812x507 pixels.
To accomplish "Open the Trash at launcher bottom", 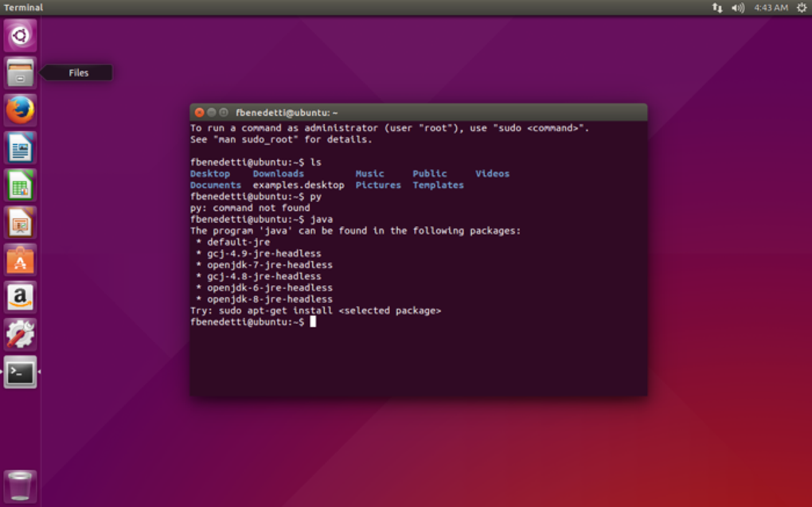I will (x=20, y=486).
